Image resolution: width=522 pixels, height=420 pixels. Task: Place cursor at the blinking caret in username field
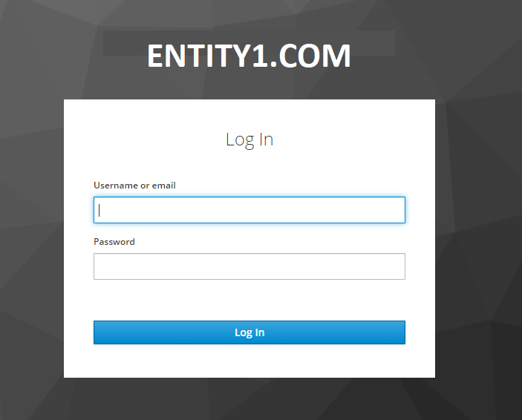[99, 210]
